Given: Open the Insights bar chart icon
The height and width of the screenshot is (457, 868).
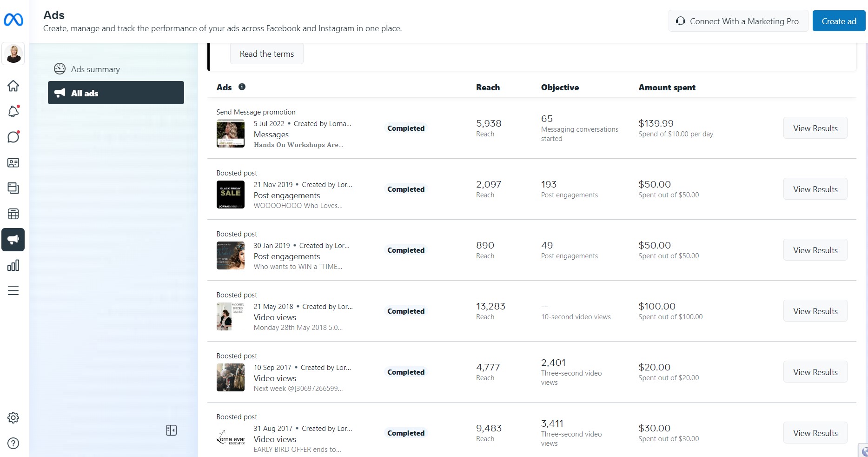Looking at the screenshot, I should point(13,265).
